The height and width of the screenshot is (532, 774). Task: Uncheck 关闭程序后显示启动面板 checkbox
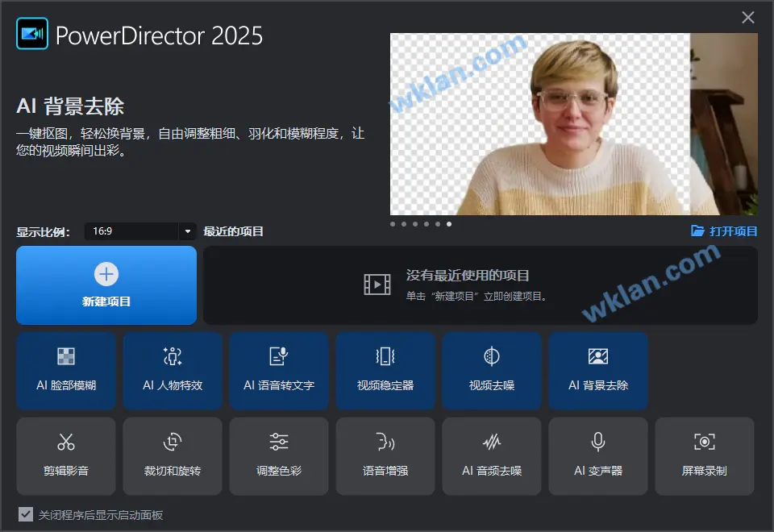(x=26, y=514)
